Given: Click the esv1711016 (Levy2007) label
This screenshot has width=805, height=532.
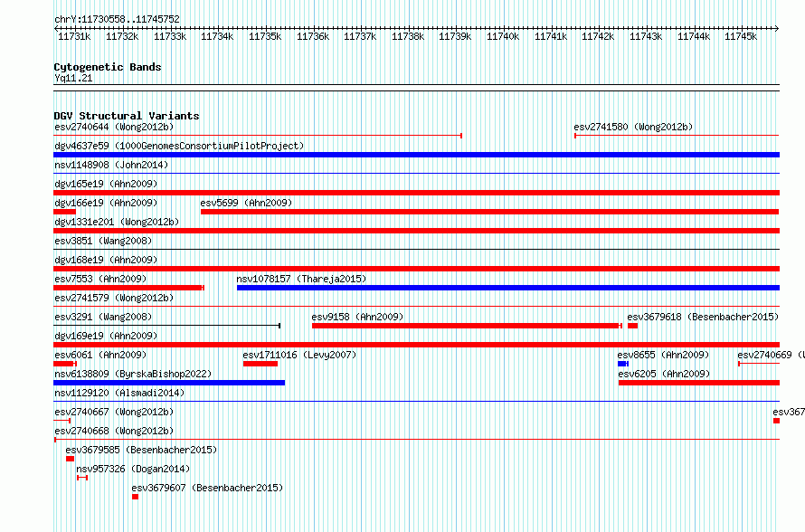Looking at the screenshot, I should [299, 355].
